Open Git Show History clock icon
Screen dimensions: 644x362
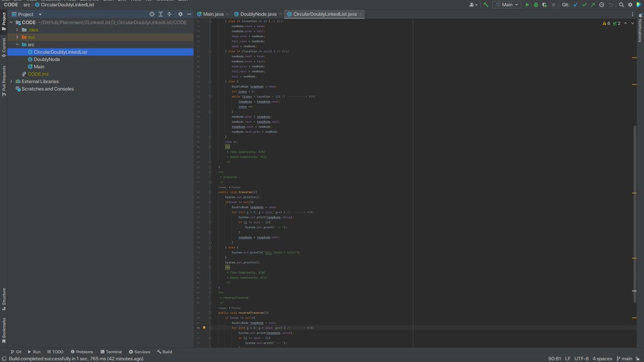pyautogui.click(x=602, y=4)
